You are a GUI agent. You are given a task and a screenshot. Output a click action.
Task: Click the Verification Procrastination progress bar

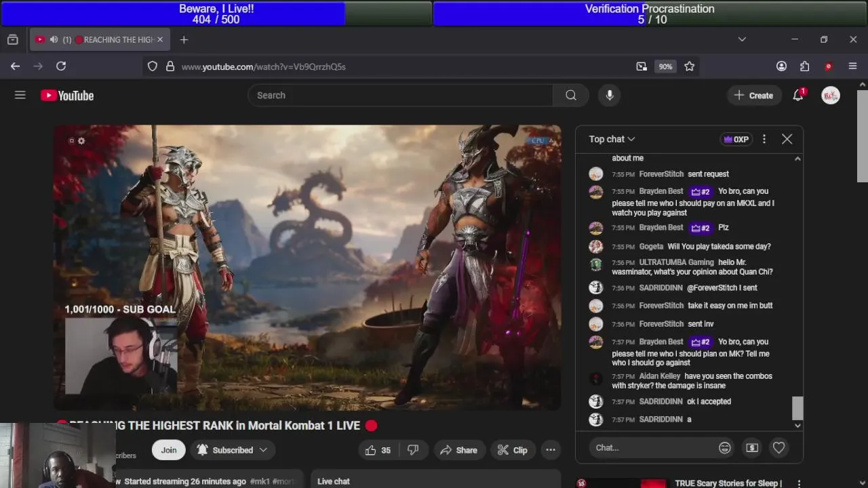650,14
